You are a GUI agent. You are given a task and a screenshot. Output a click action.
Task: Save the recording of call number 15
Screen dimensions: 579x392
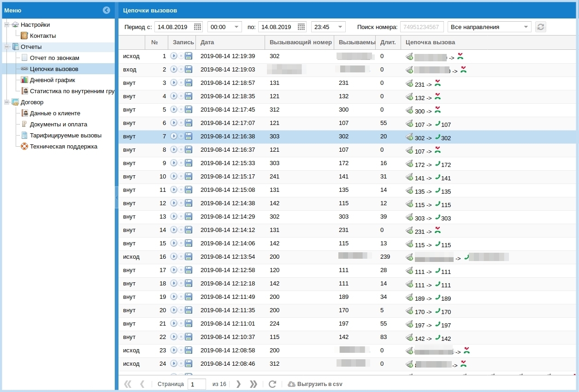[189, 243]
